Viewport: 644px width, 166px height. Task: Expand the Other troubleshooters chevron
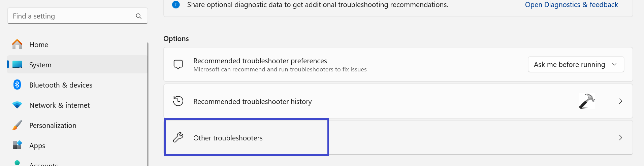[x=620, y=137]
